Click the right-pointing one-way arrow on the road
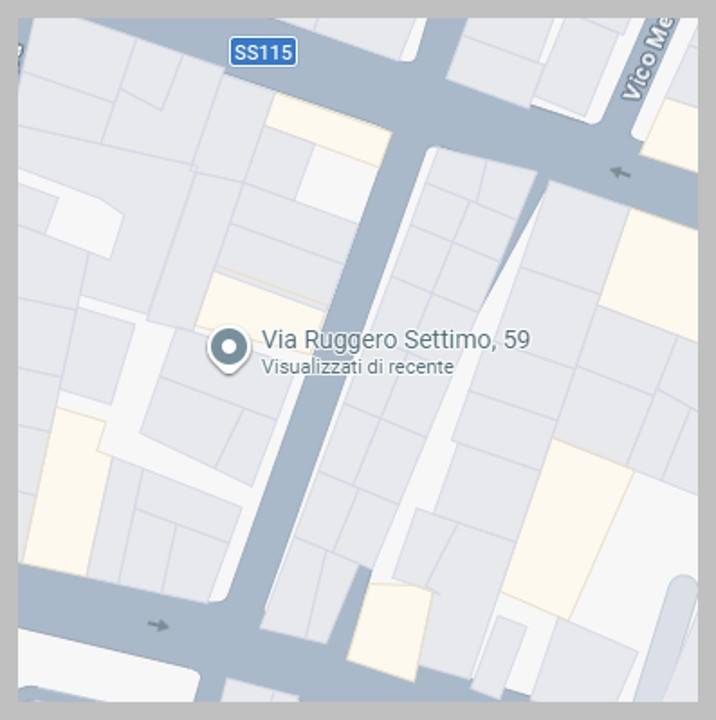This screenshot has width=716, height=720. click(158, 625)
